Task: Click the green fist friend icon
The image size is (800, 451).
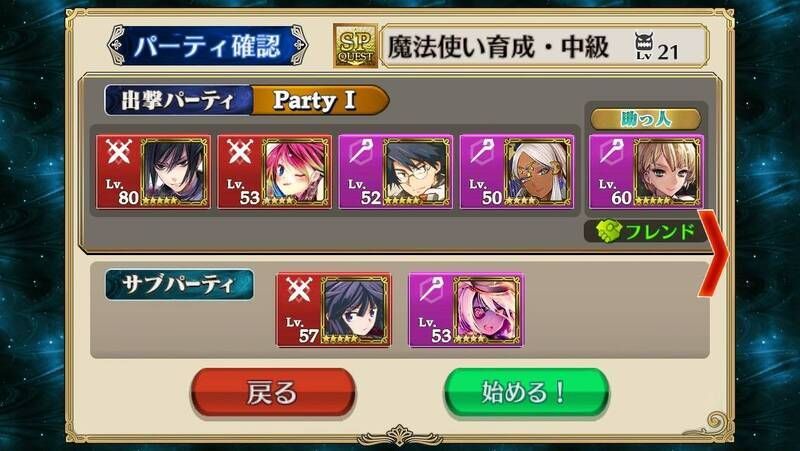Action: [x=609, y=231]
